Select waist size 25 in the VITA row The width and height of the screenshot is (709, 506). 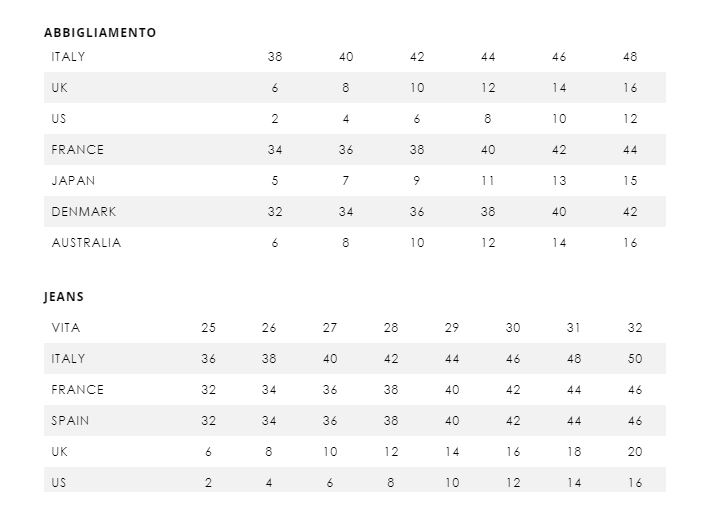[208, 328]
